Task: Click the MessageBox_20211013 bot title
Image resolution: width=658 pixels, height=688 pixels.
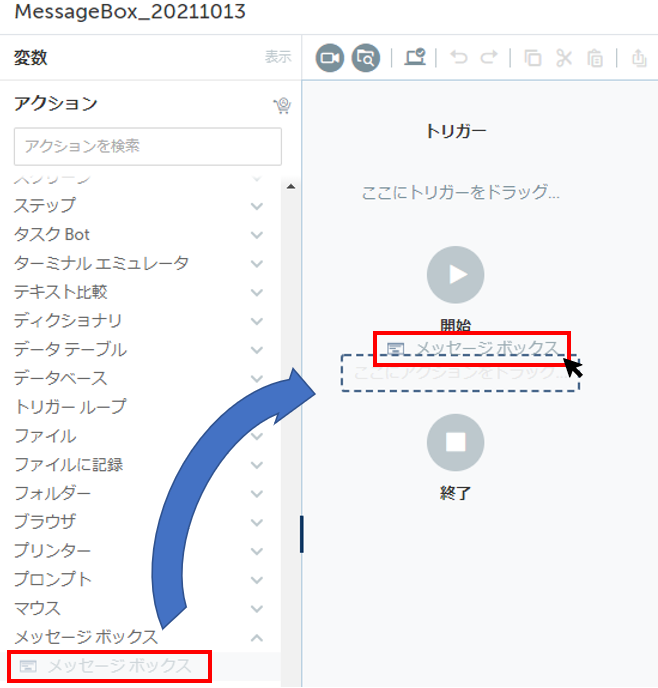Action: click(x=130, y=11)
